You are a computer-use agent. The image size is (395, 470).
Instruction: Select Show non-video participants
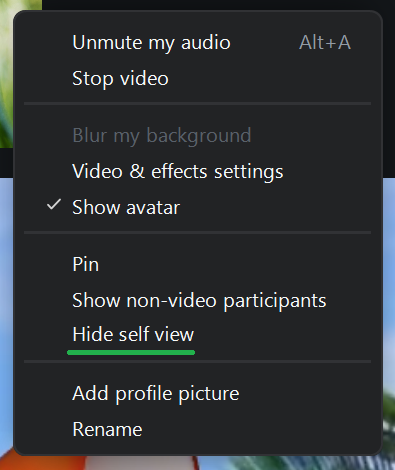click(x=197, y=301)
